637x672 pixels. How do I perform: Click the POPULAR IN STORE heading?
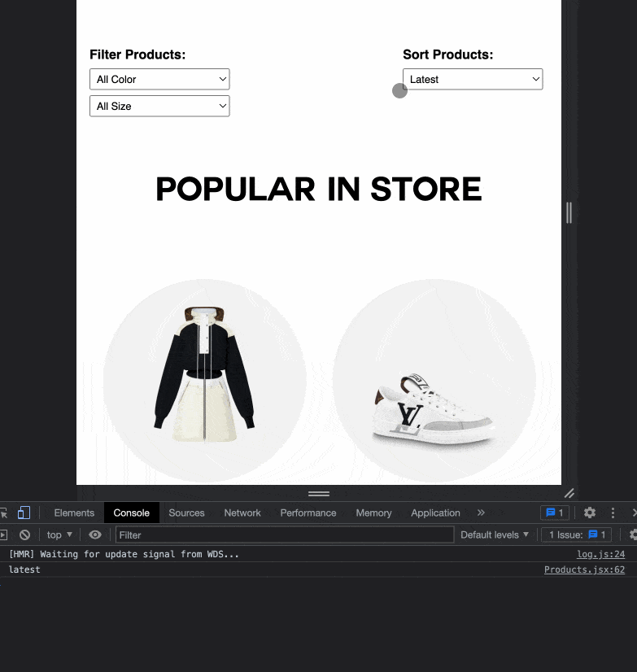[319, 189]
